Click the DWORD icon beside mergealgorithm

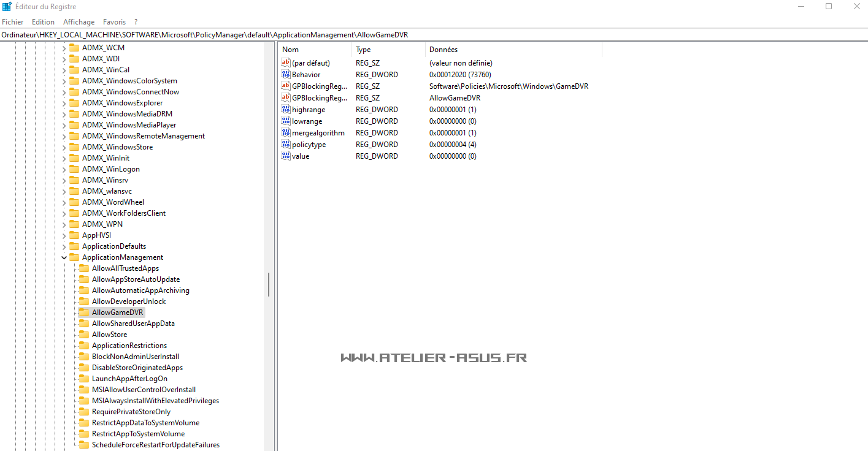coord(285,133)
